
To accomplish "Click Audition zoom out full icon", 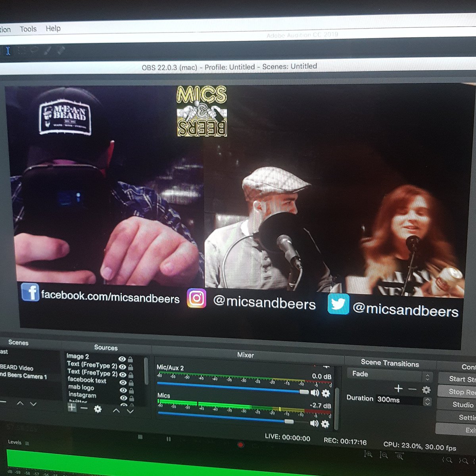I will click(x=399, y=456).
